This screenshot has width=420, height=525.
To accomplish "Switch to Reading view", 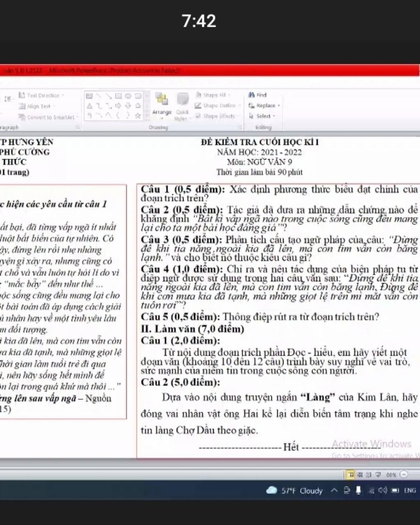I will pos(368,475).
